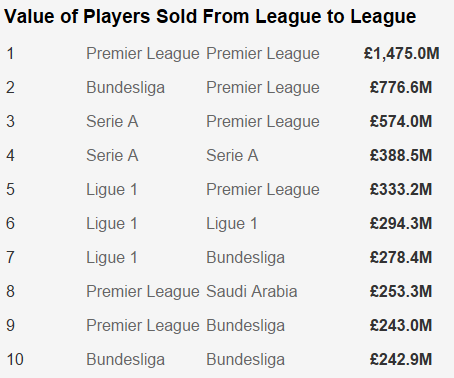Screen dimensions: 454x378
Task: Select rank number 5
Action: [10, 189]
